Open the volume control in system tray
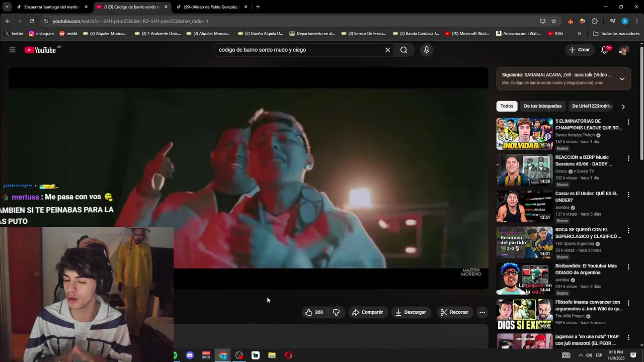This screenshot has width=644, height=362. pyautogui.click(x=589, y=355)
